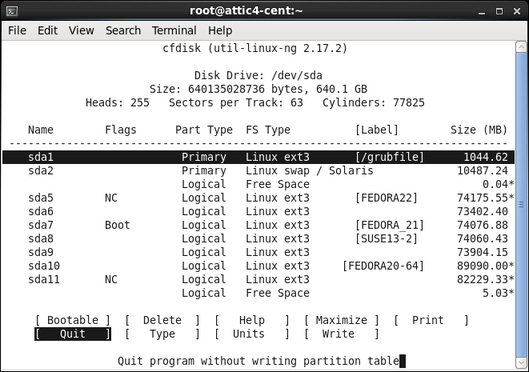
Task: Select the sda1 partition row
Action: (x=258, y=157)
